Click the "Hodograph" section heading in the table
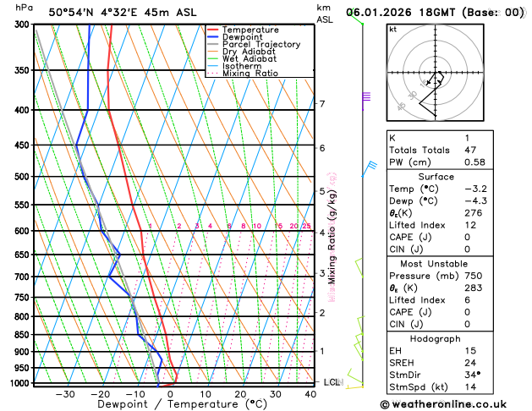This screenshot has height=411, width=532. [x=436, y=339]
